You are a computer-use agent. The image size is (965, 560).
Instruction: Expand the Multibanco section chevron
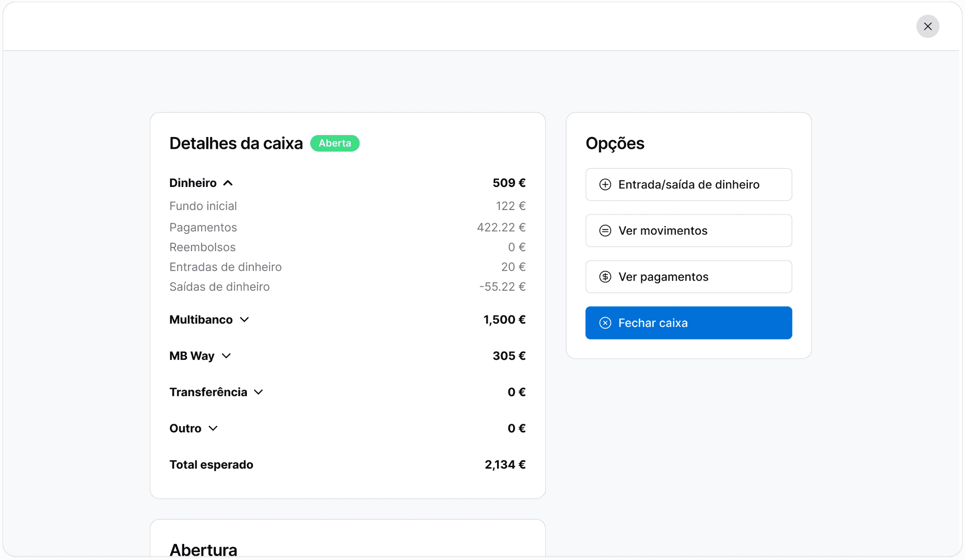(244, 320)
